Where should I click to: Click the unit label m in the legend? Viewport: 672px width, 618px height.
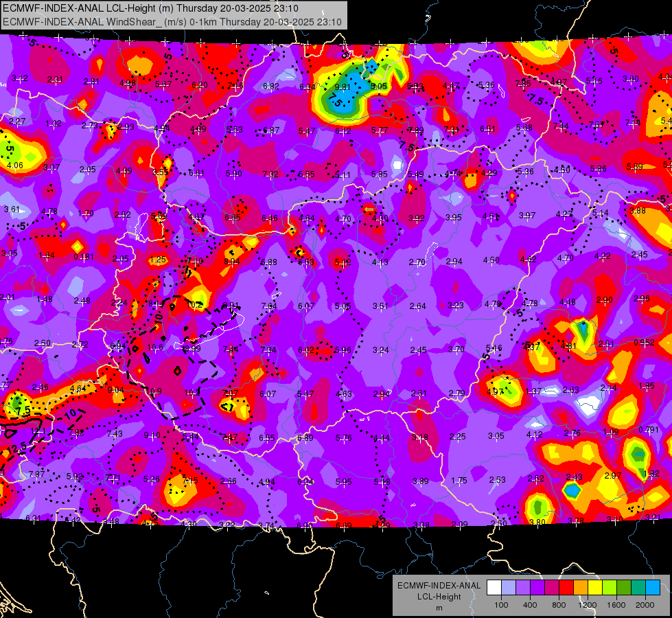(x=439, y=608)
